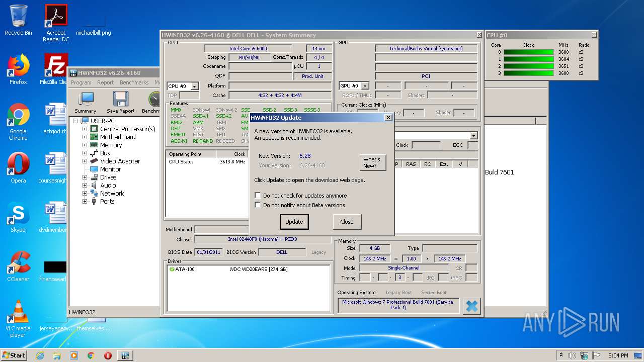Open the Google Chrome desktop icon

tap(18, 122)
